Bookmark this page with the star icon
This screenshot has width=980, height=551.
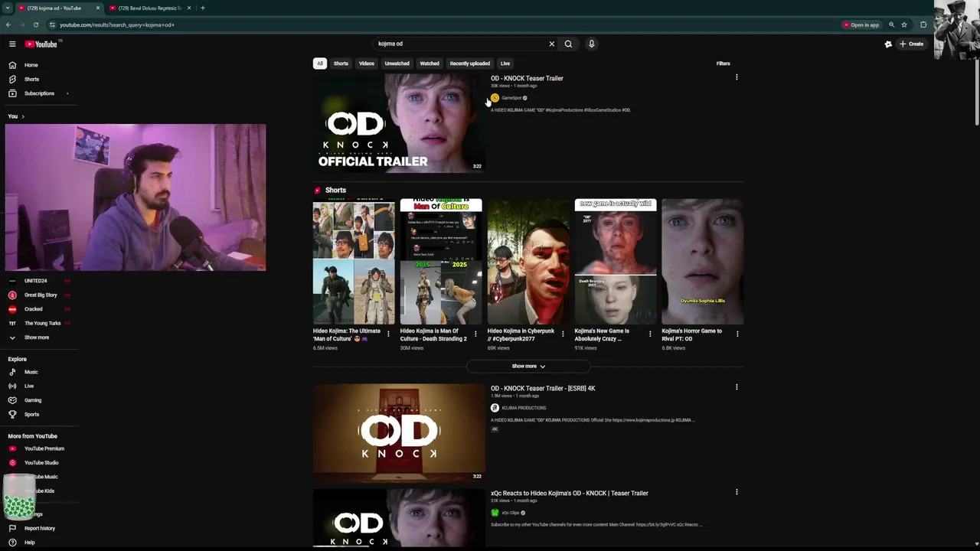tap(904, 24)
